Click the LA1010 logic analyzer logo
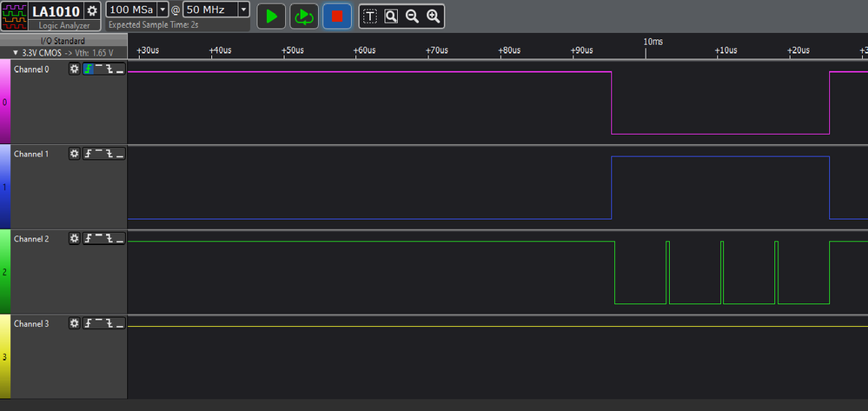 15,16
